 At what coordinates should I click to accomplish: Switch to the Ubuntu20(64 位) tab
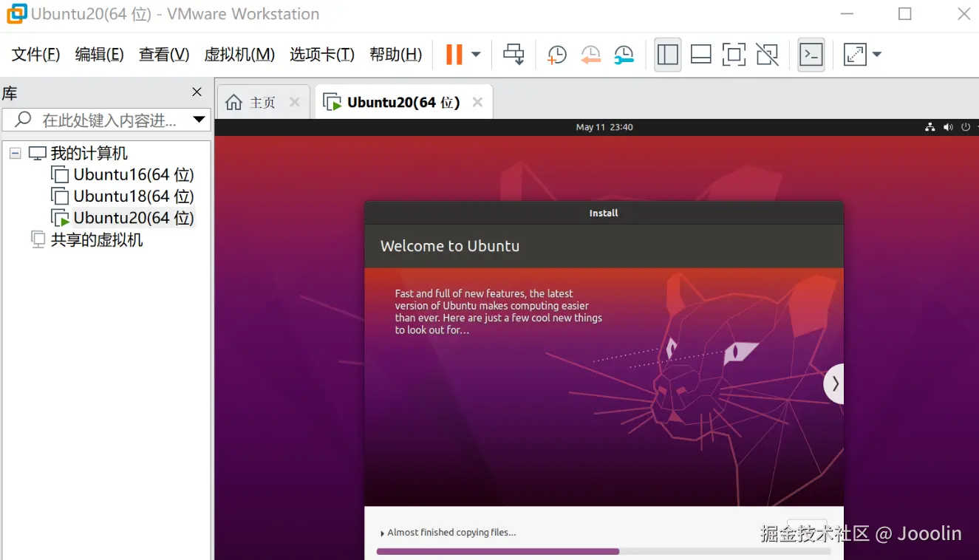pos(403,102)
